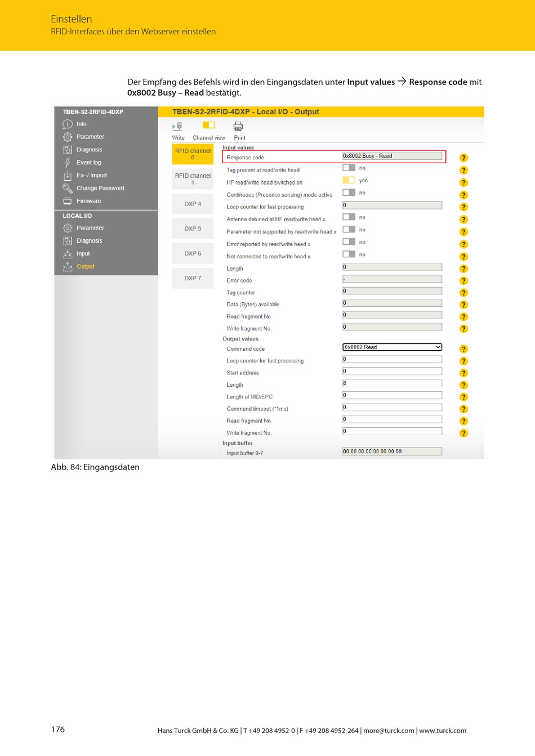Image resolution: width=535 pixels, height=756 pixels.
Task: Click Output values Read fragment No. field
Action: (392, 419)
